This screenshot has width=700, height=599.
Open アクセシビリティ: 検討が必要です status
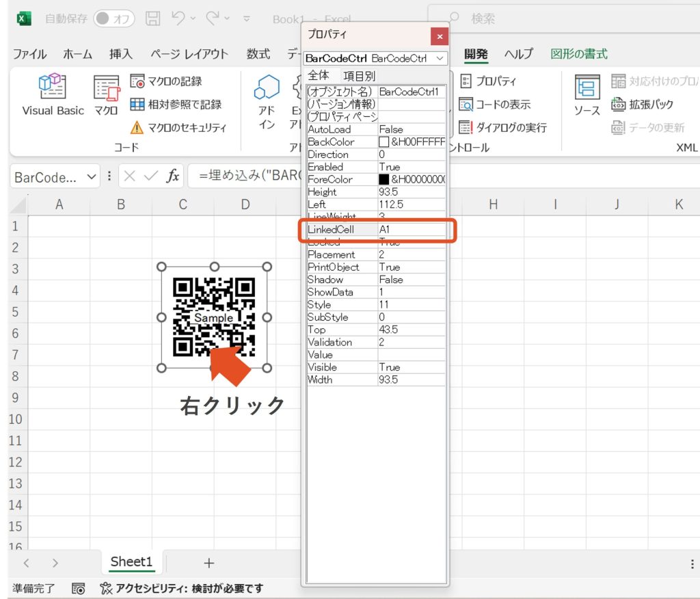coord(182,589)
